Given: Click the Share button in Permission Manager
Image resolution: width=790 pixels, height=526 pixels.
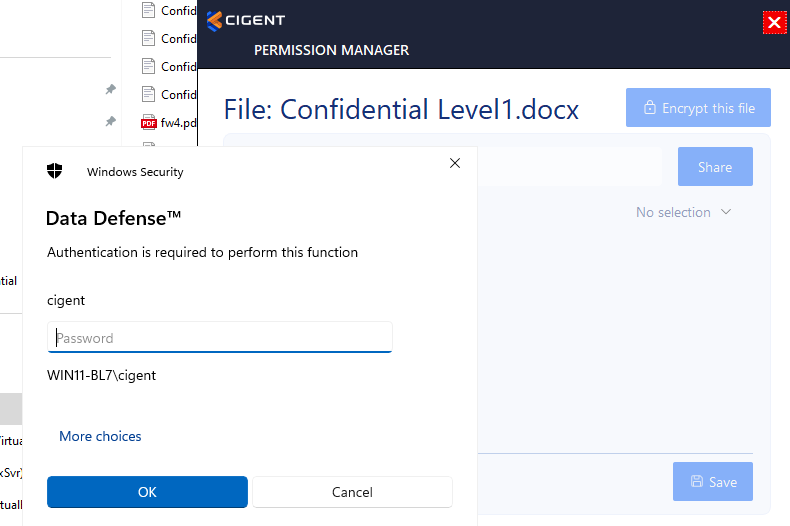Looking at the screenshot, I should [715, 167].
